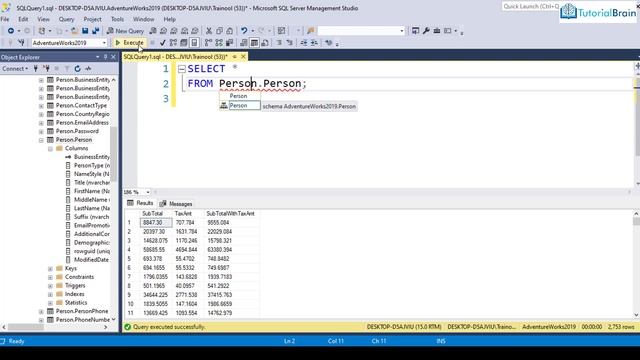Select the Person.EmailAddress table
This screenshot has width=640, height=360.
click(x=82, y=122)
